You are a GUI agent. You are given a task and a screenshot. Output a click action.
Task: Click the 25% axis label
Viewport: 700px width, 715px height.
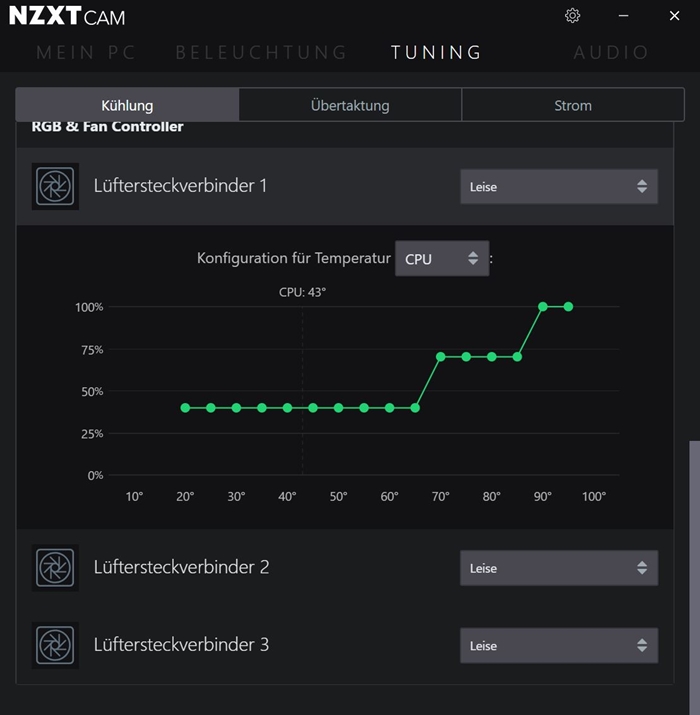pyautogui.click(x=92, y=434)
